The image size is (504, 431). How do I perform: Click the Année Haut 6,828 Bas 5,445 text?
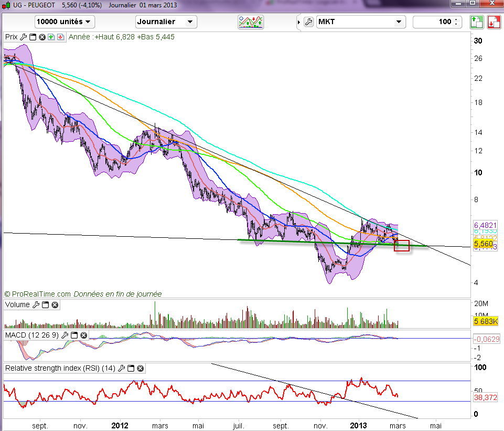pos(122,37)
